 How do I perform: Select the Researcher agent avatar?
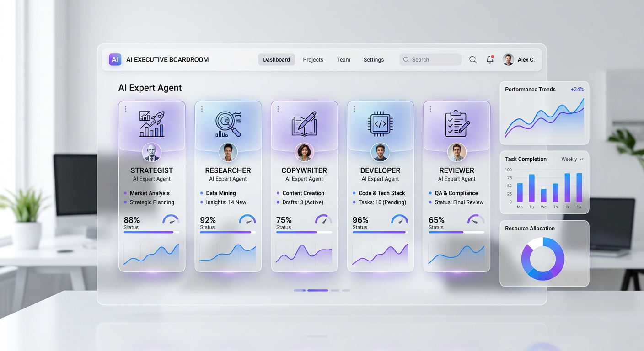228,152
